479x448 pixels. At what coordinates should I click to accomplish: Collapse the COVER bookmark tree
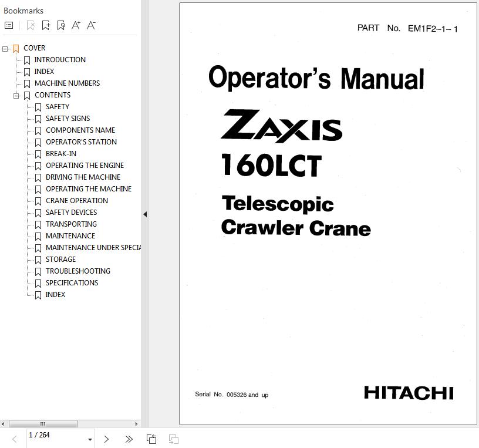[5, 49]
